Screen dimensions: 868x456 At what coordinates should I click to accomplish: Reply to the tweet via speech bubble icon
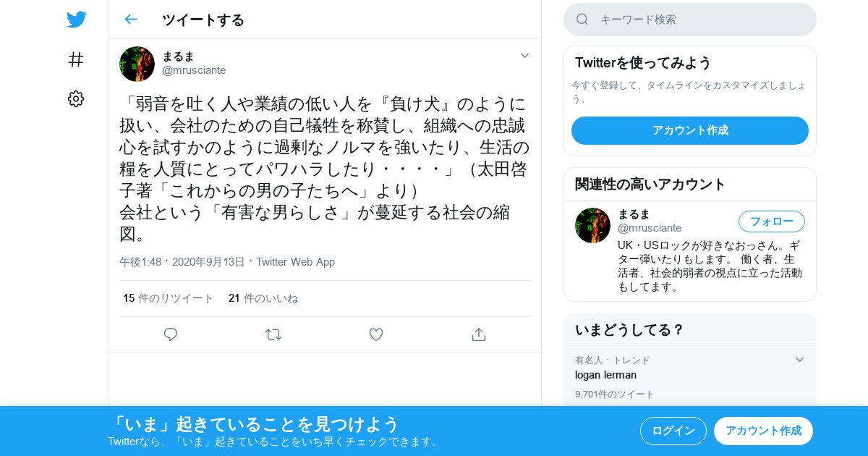(171, 334)
